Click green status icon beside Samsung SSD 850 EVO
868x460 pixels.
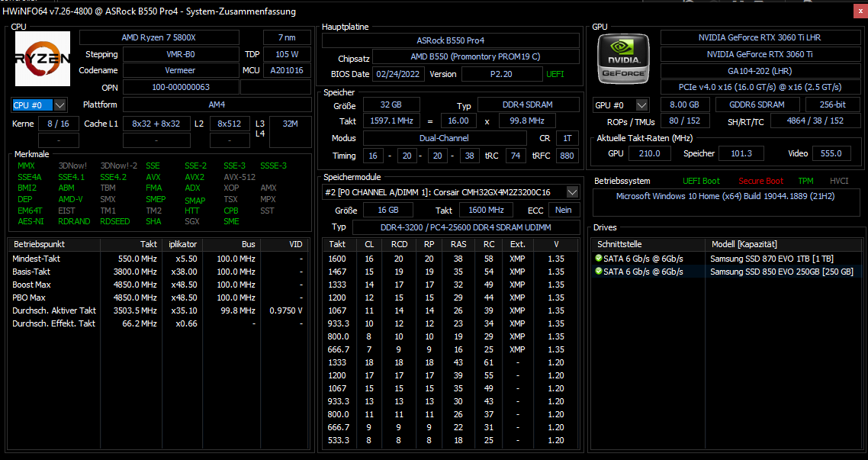[599, 272]
